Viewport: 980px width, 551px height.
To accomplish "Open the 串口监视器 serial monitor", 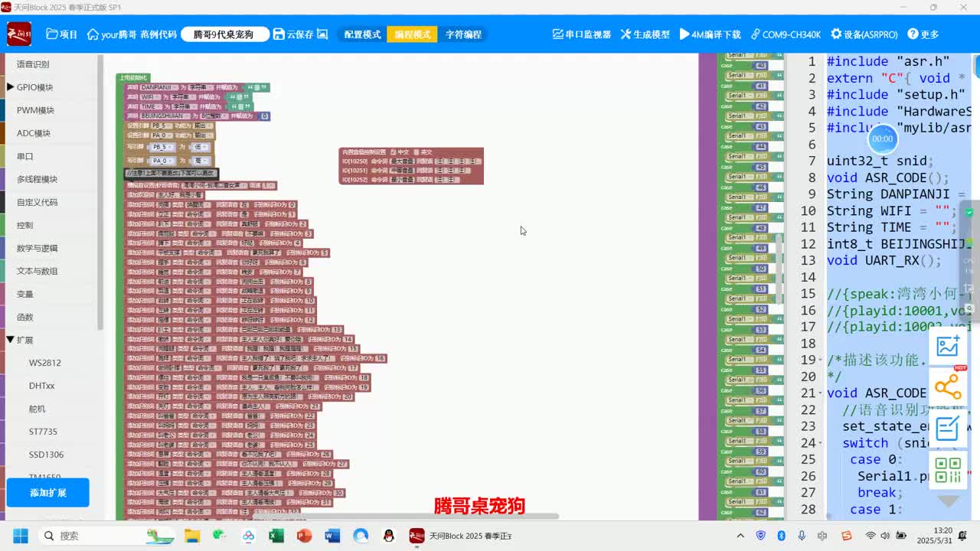I will pos(582,34).
